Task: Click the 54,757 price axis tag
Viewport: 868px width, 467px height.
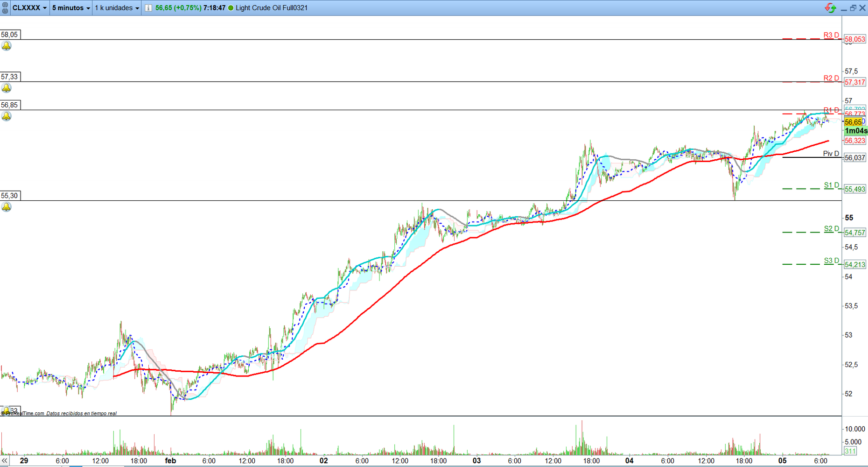Action: [x=855, y=233]
